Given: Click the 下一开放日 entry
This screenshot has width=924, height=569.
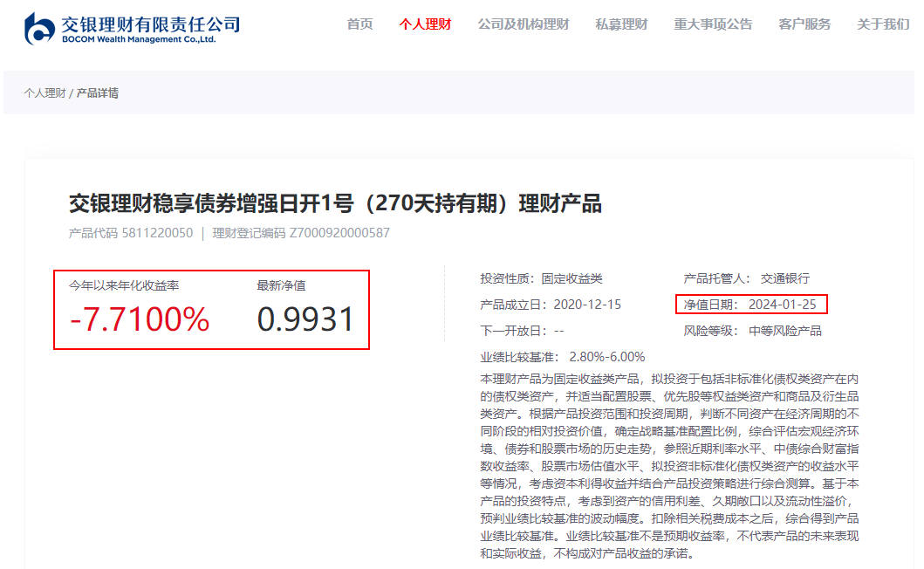Looking at the screenshot, I should 522,331.
